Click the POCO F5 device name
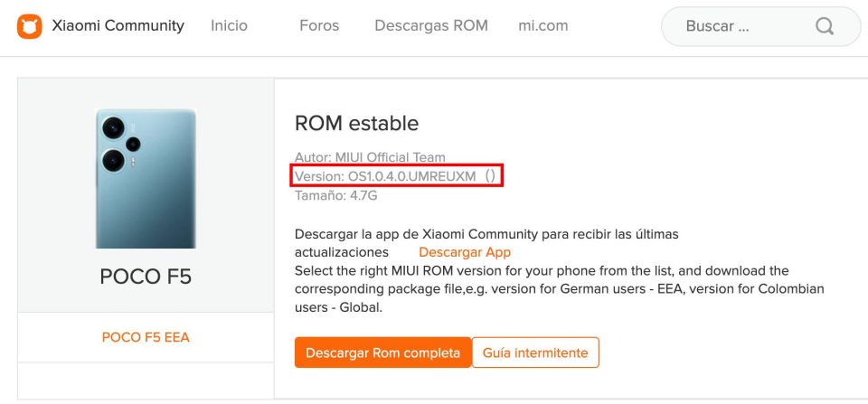Image resolution: width=868 pixels, height=404 pixels. coord(146,277)
